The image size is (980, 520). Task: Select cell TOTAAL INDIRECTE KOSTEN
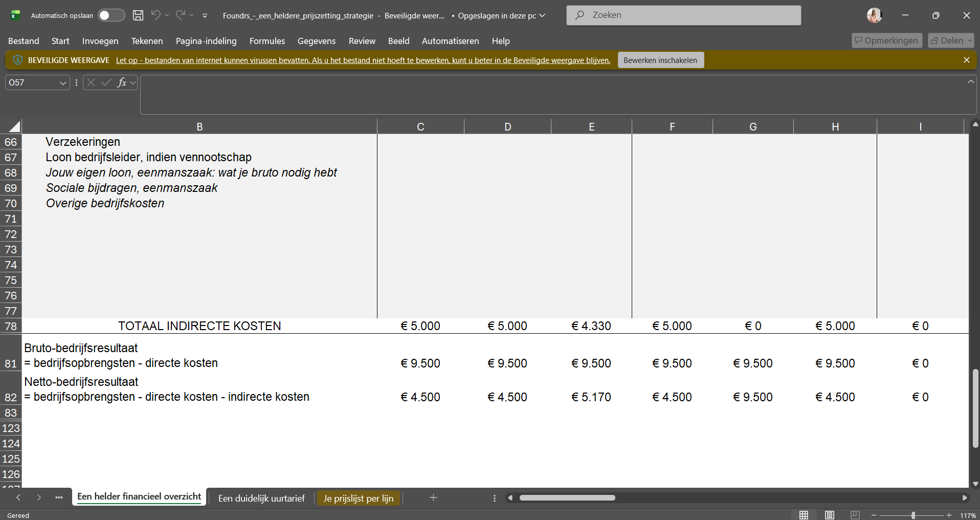pos(199,326)
